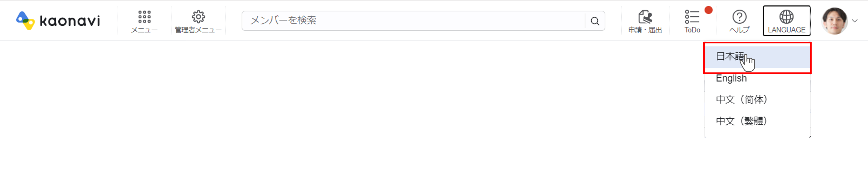Click the red ToDo notification badge

click(708, 10)
